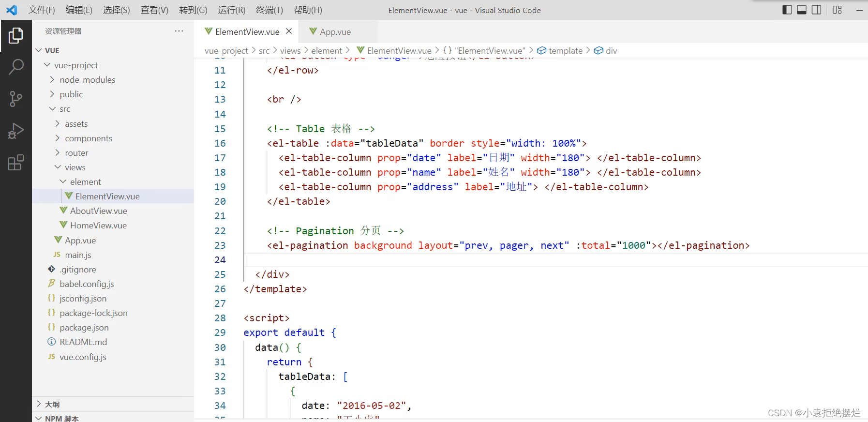868x422 pixels.
Task: Expand the router folder
Action: pos(58,152)
